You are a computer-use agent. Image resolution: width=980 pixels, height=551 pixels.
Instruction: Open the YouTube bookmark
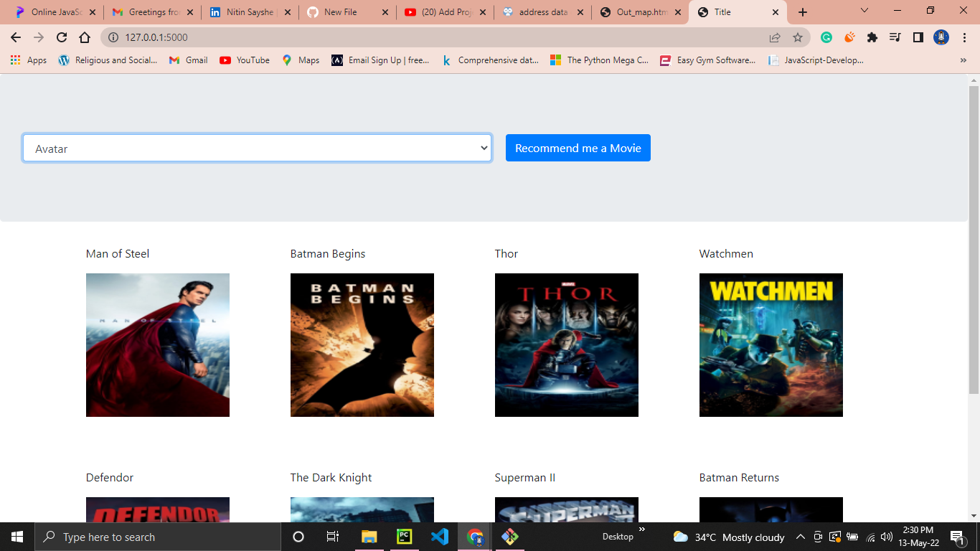click(x=245, y=60)
